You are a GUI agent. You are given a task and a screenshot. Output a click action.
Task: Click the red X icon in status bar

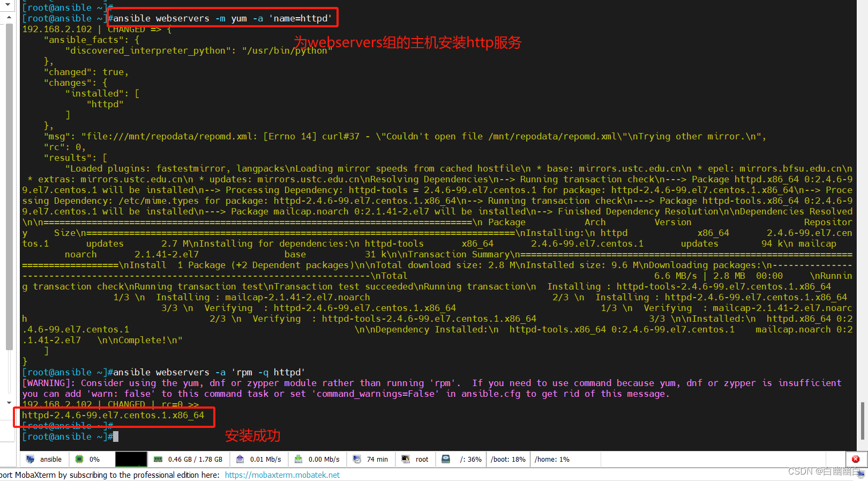click(x=855, y=459)
